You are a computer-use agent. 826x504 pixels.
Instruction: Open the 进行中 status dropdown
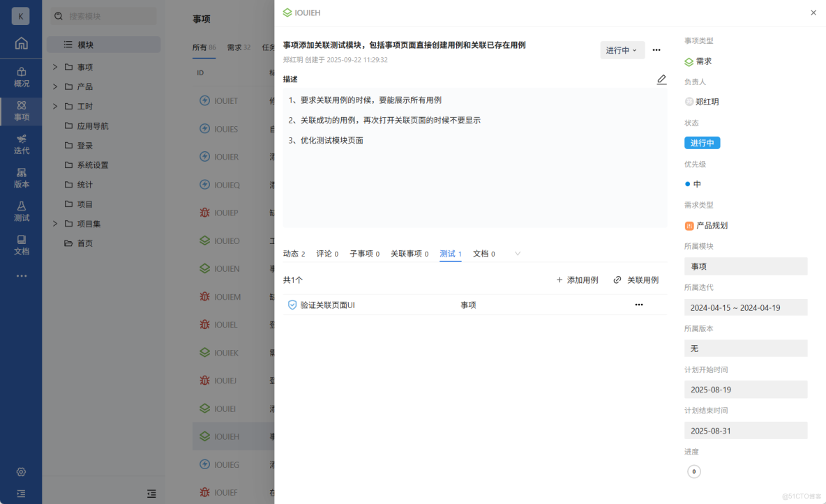[622, 49]
